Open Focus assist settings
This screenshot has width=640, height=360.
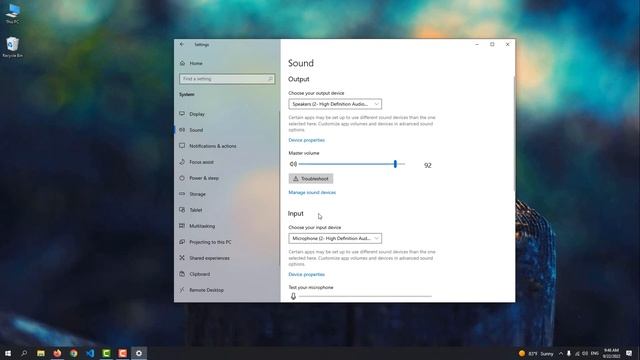pos(201,162)
